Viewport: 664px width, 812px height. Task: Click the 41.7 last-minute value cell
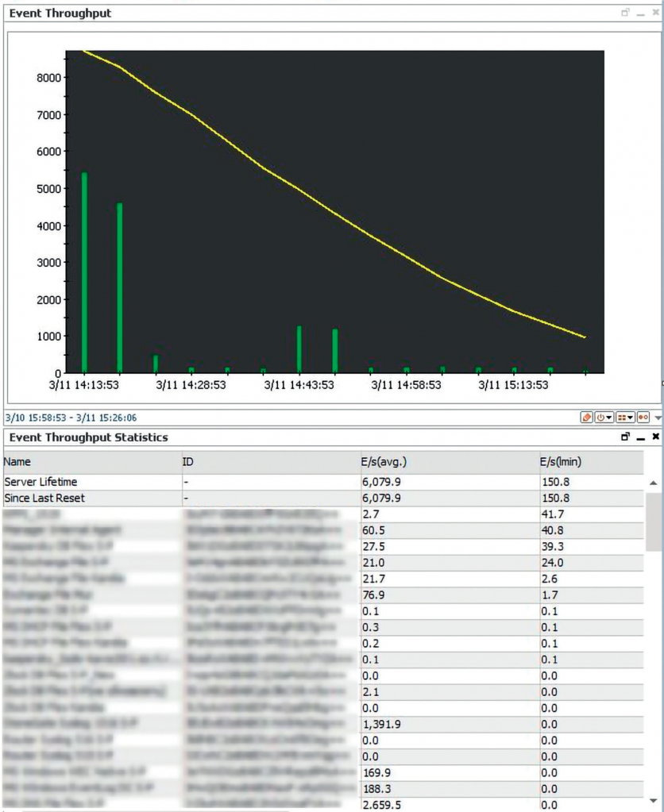tap(592, 514)
